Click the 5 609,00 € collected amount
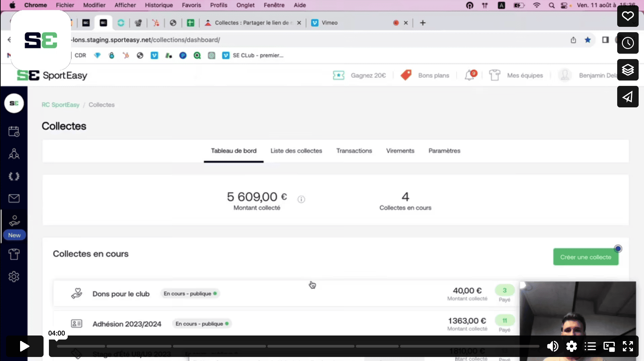 [x=257, y=197]
